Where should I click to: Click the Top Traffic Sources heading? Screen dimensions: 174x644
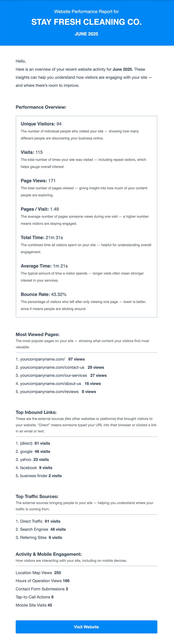[x=37, y=496]
